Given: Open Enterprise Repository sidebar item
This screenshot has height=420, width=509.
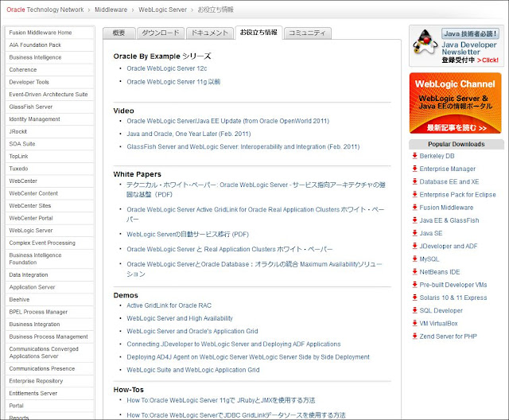Looking at the screenshot, I should click(x=49, y=381).
